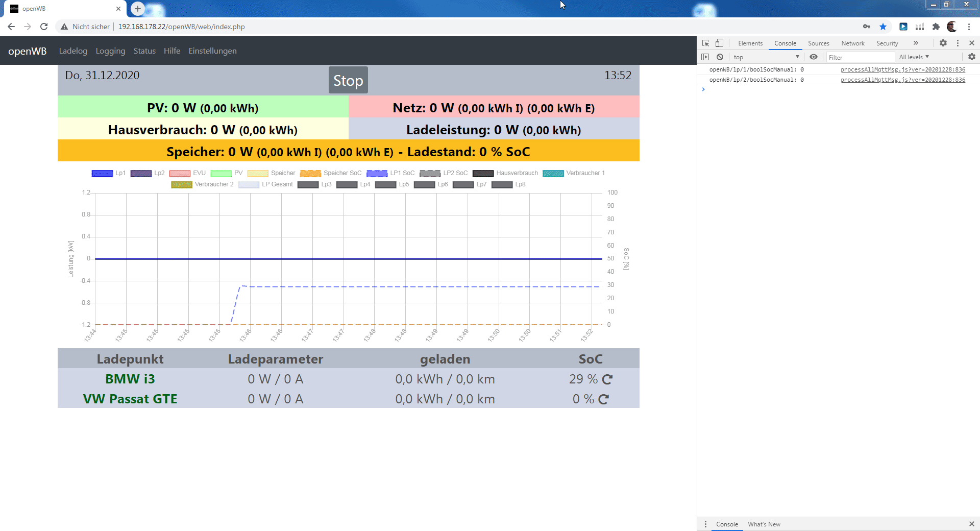Reload the openWB page
The height and width of the screenshot is (531, 980).
coord(44,27)
